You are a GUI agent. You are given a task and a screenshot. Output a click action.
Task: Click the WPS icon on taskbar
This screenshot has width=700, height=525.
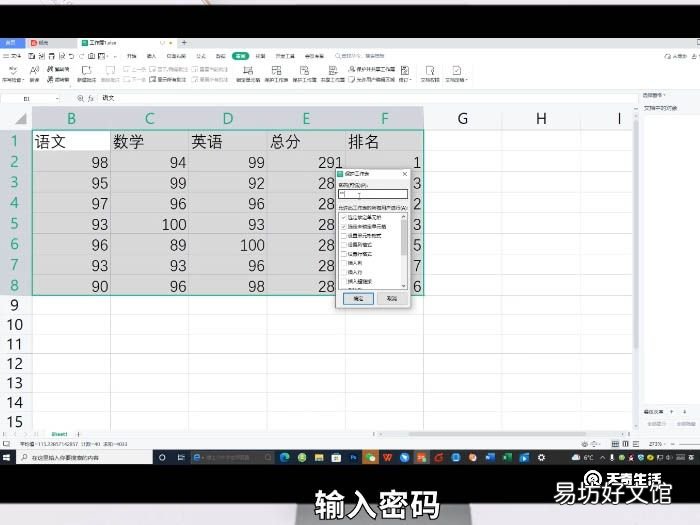[x=388, y=458]
